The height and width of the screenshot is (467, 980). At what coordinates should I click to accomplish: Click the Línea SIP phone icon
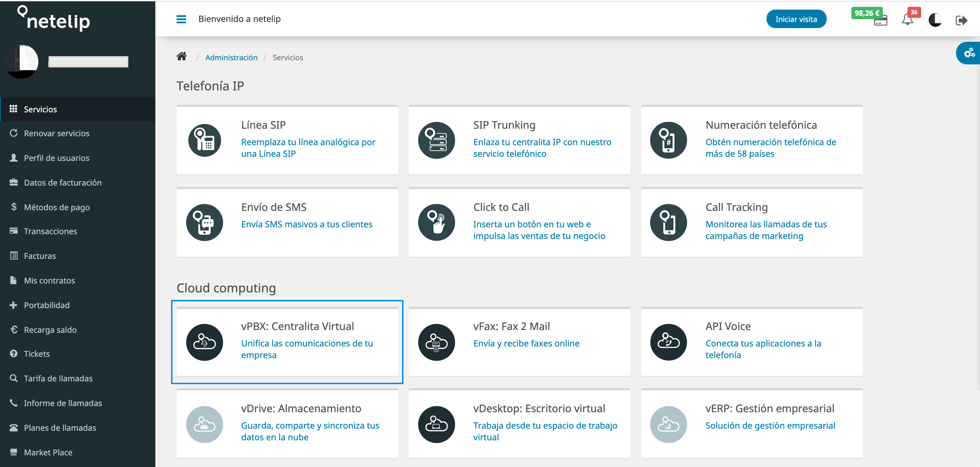coord(205,140)
